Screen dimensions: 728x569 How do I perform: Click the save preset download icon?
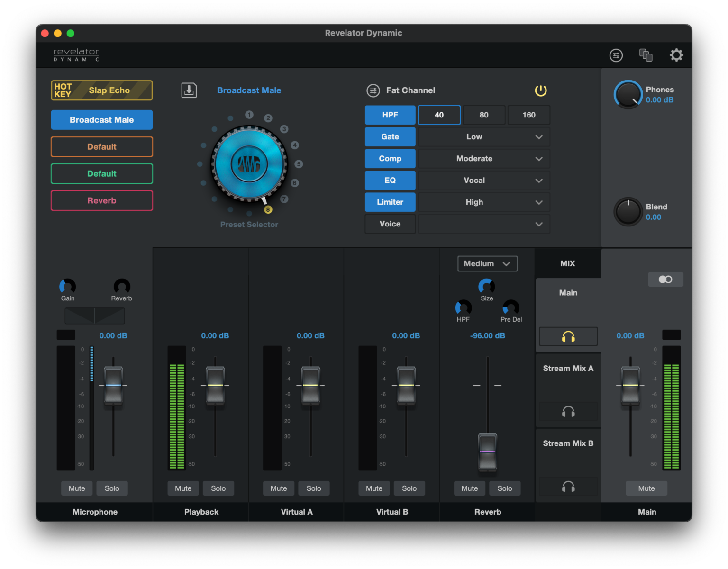[189, 90]
